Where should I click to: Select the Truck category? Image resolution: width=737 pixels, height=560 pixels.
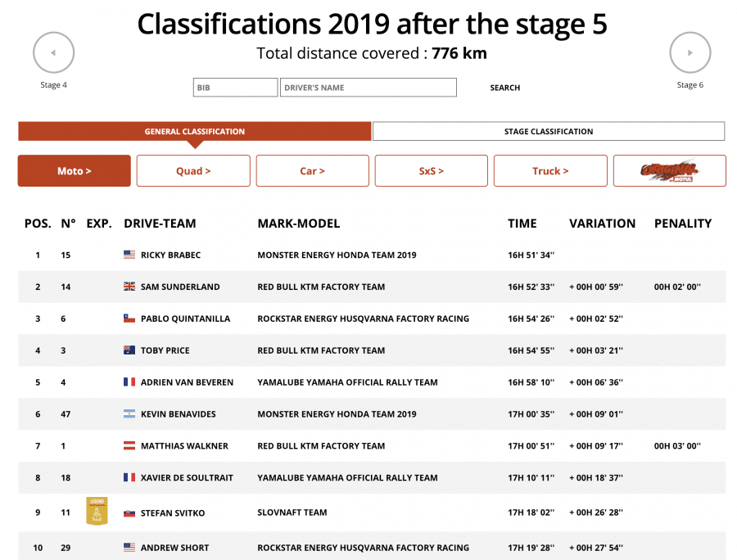point(550,171)
